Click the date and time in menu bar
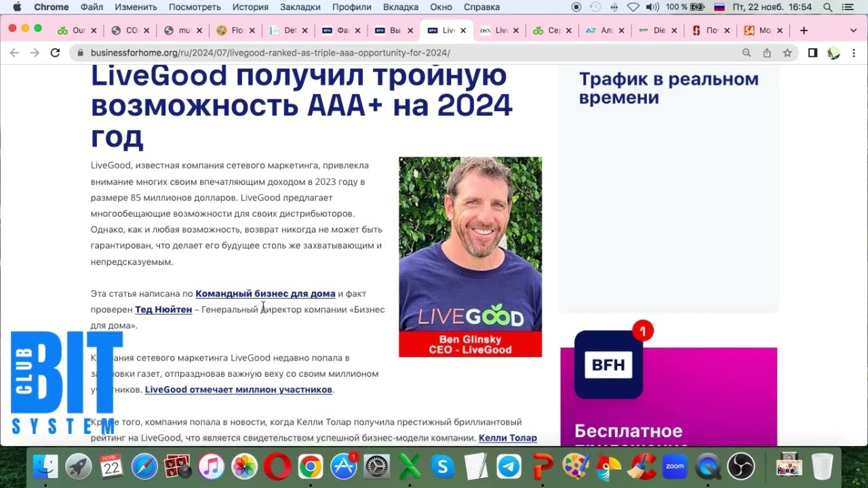Screen dimensions: 868x488 click(772, 7)
